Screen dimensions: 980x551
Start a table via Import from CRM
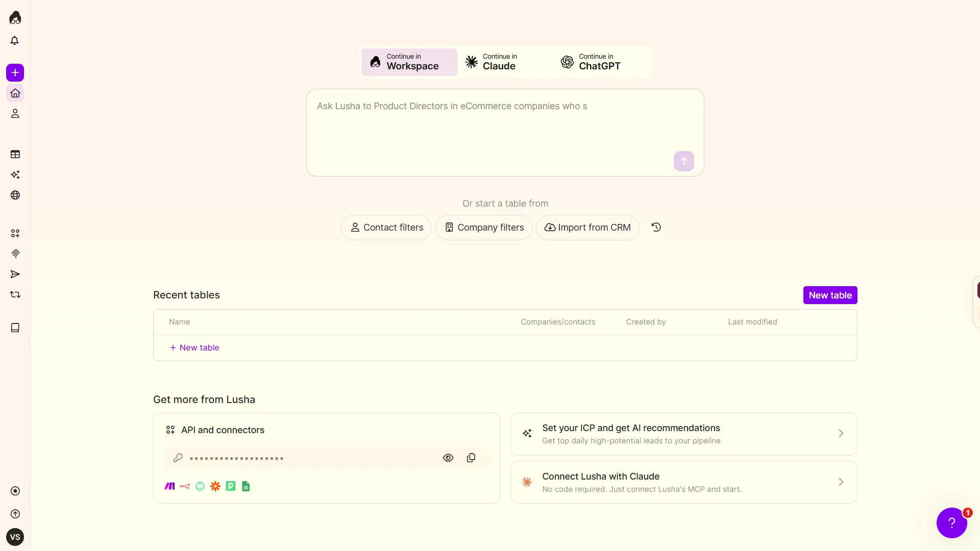pos(587,228)
